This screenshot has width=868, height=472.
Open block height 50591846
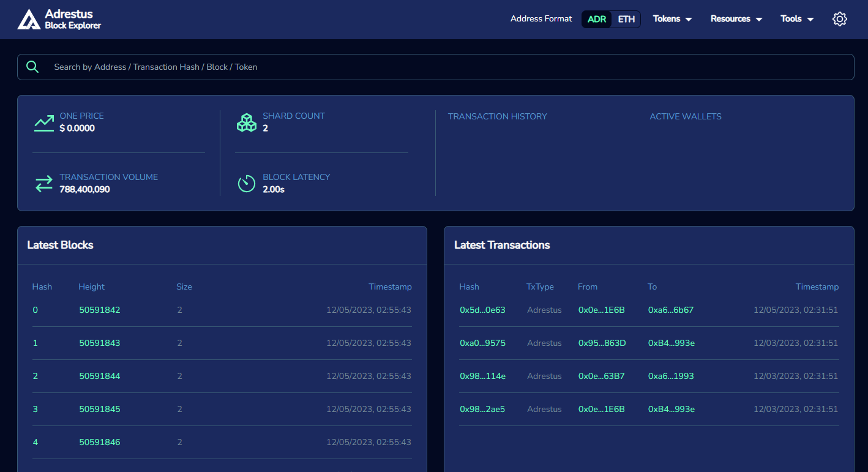point(100,442)
